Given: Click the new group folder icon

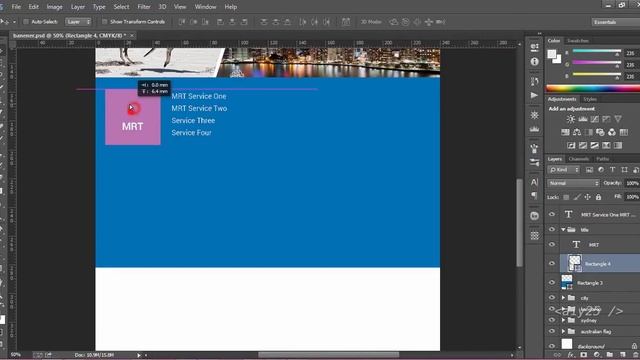Looking at the screenshot, I should 610,355.
